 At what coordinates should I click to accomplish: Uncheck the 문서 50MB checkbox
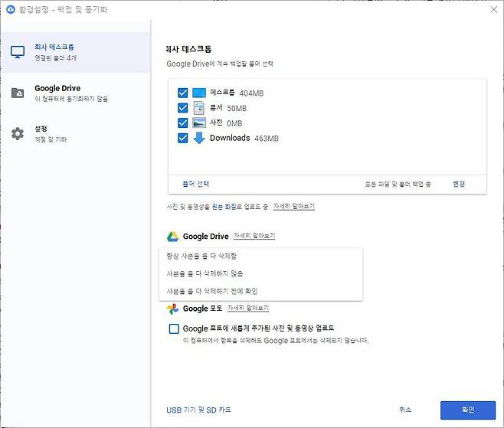182,108
